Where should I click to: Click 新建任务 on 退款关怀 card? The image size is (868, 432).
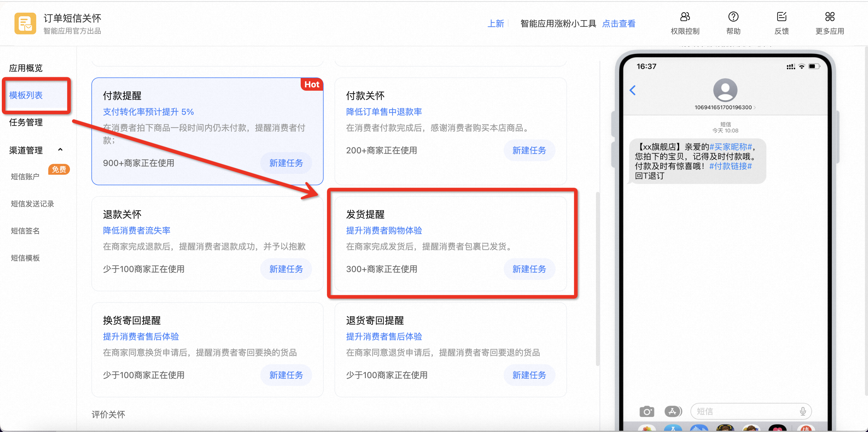pyautogui.click(x=286, y=269)
